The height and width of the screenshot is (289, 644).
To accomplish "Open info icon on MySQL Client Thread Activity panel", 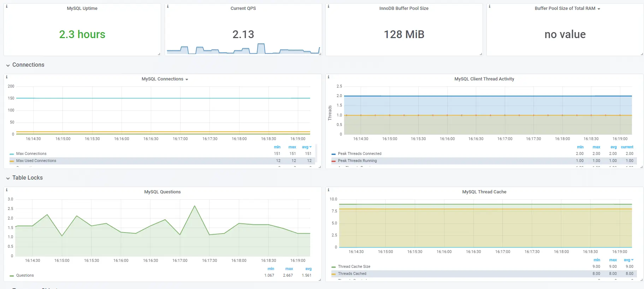I will 328,77.
